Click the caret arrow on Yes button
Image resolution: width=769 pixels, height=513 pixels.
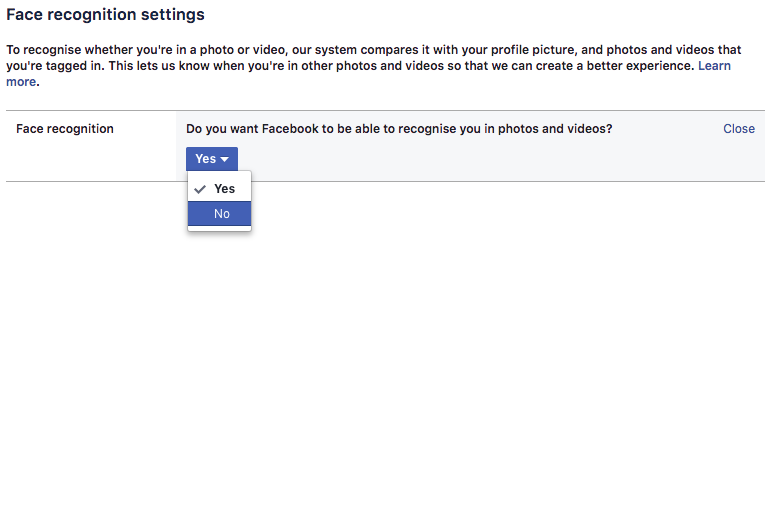[x=225, y=159]
